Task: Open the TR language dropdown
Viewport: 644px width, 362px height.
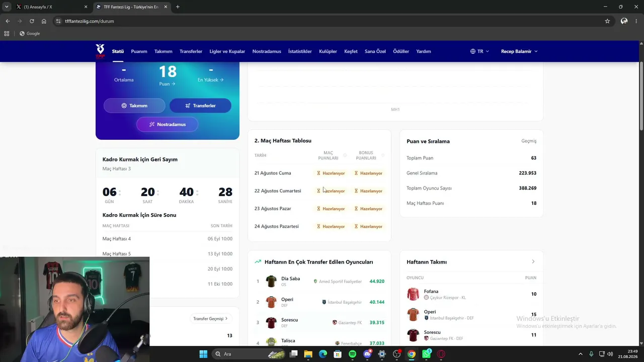Action: (479, 51)
